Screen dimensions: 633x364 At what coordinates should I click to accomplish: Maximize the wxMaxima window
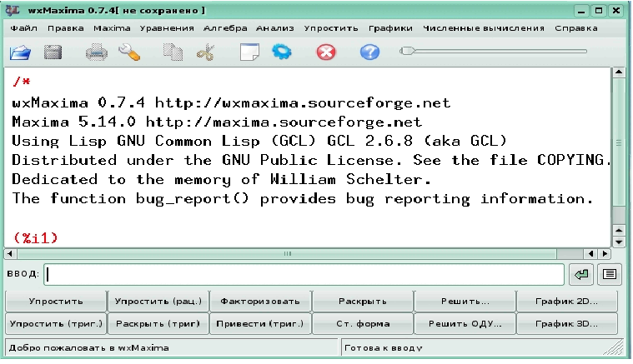pos(599,11)
